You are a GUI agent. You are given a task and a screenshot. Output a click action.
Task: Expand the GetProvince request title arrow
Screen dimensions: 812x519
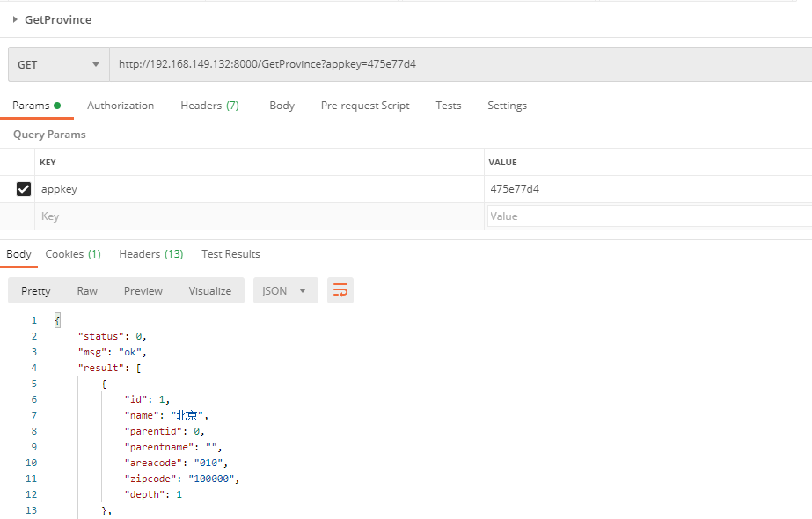point(15,19)
